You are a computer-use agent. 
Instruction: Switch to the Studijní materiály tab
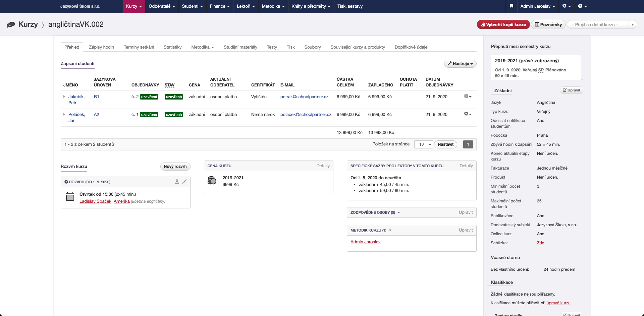point(240,47)
